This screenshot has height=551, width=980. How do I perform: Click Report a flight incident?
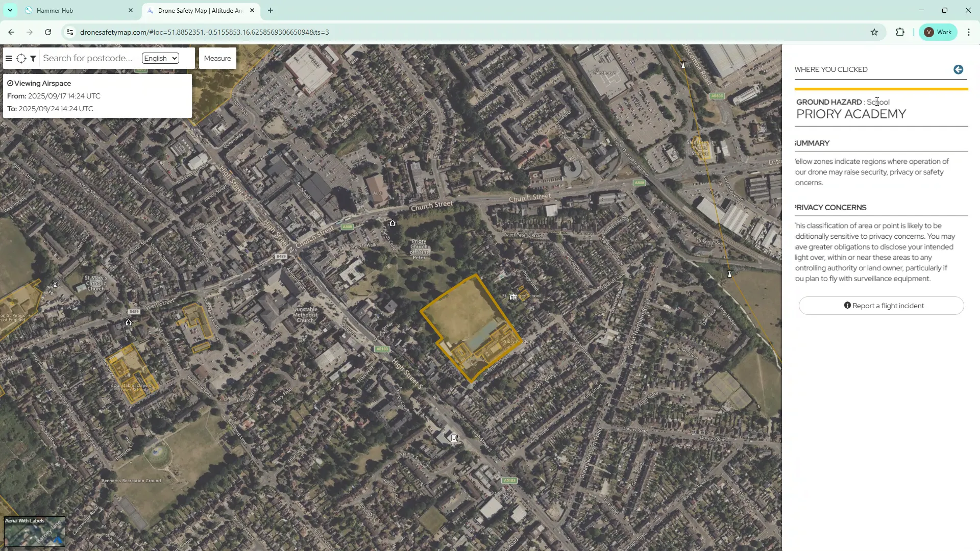pos(880,305)
